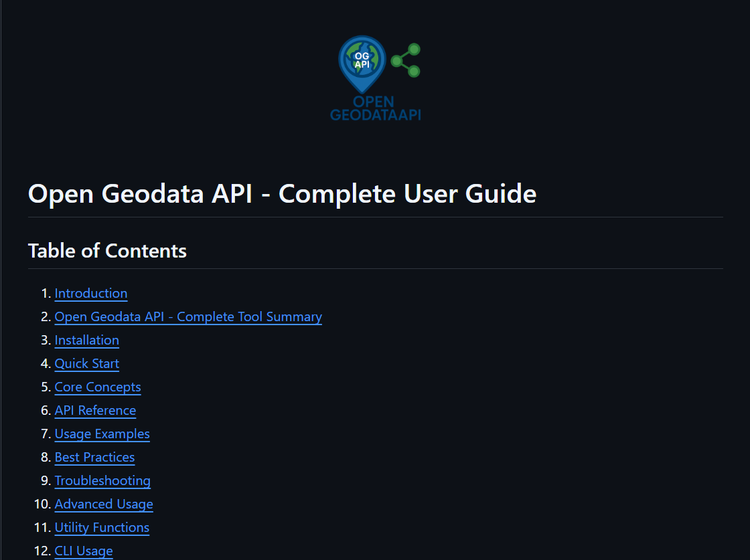Open the CLI Usage section
This screenshot has width=750, height=560.
[83, 550]
